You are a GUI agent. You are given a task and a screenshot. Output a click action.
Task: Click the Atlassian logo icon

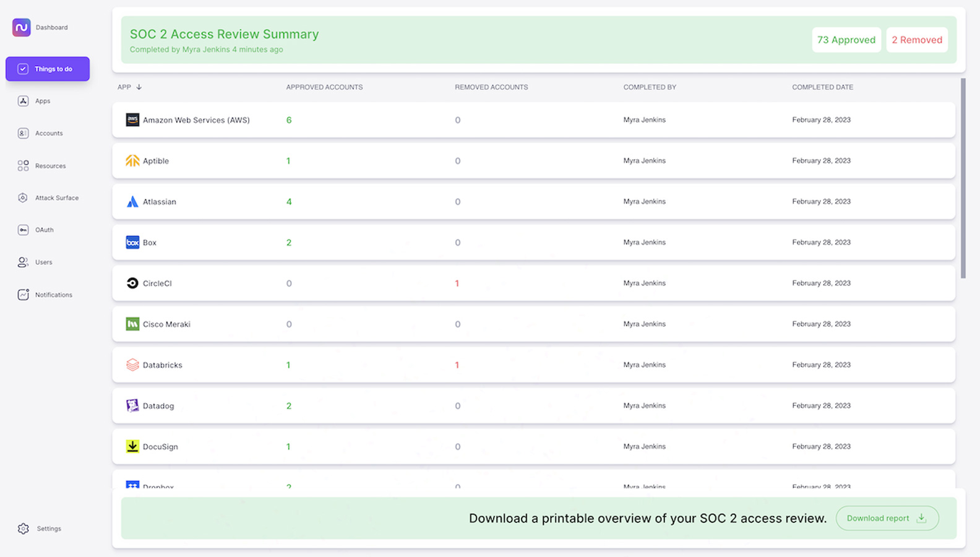coord(132,202)
